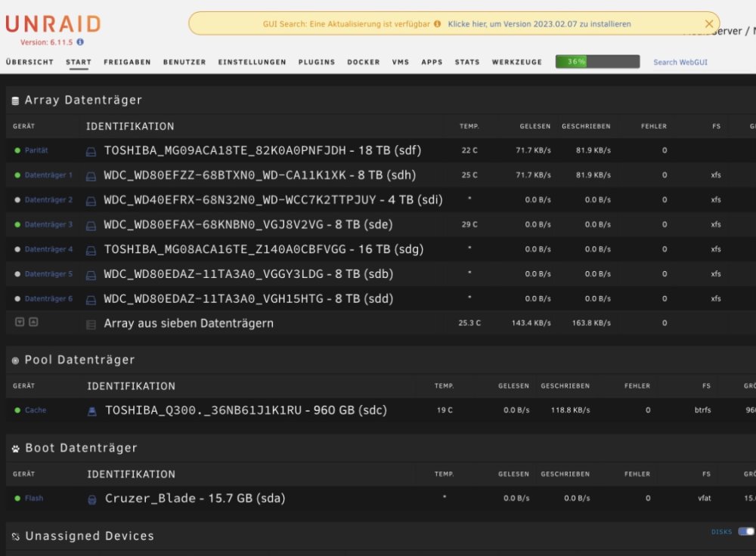Viewport: 756px width, 556px height.
Task: Click disk icon next to WDC_WD40EFRX
Action: coord(91,201)
